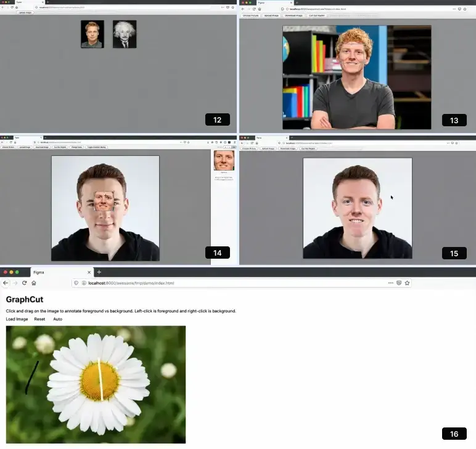Click the Einstein portrait thumbnail
This screenshot has width=476, height=449.
tap(125, 34)
